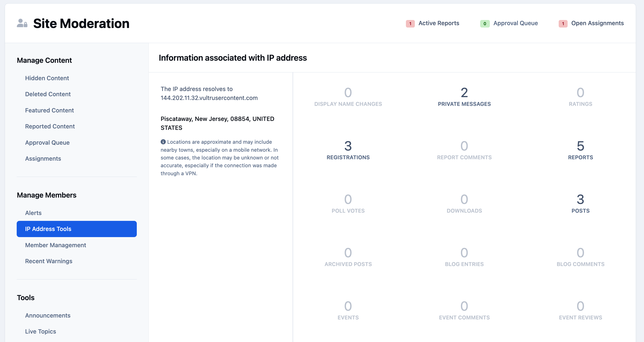This screenshot has width=644, height=342.
Task: View the 2 Private Messages
Action: coord(464,97)
